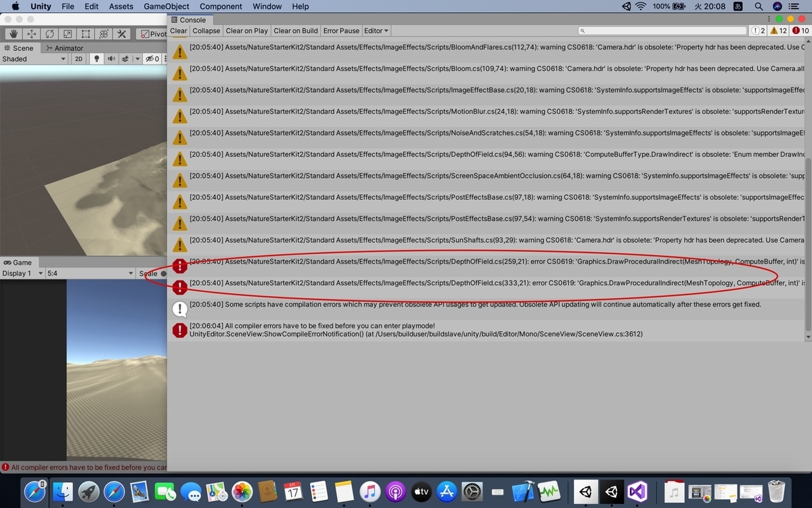Image resolution: width=812 pixels, height=508 pixels.
Task: Open the Apple menu
Action: coord(15,7)
